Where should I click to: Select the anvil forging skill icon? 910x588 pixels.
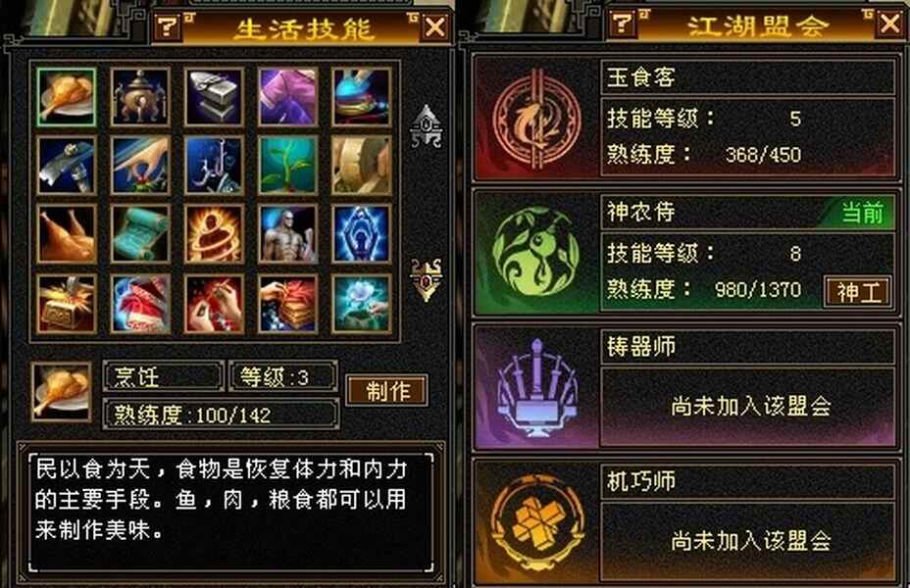tap(214, 97)
